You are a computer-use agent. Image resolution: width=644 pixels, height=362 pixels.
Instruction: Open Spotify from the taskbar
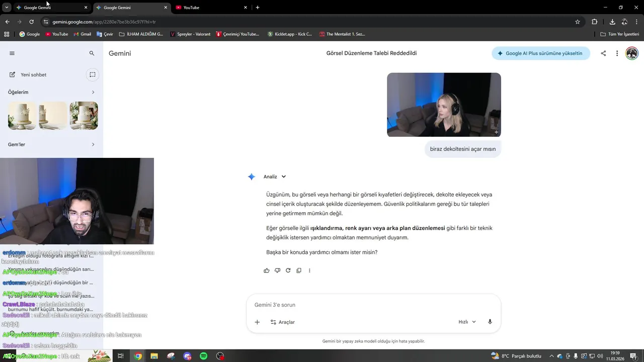click(x=204, y=356)
